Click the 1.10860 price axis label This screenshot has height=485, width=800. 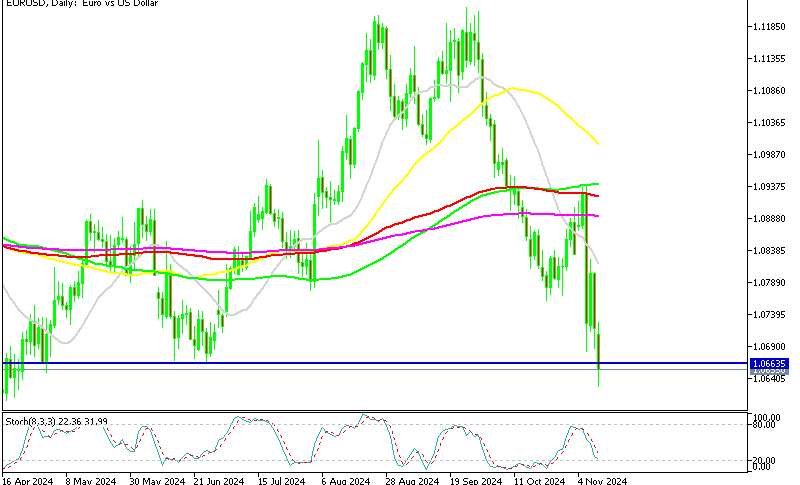point(769,91)
